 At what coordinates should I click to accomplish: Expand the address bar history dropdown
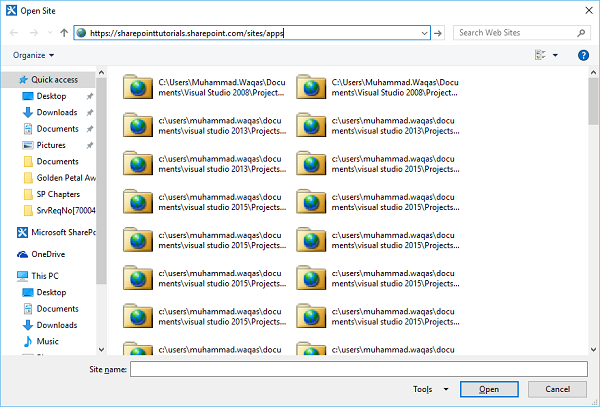pos(424,33)
